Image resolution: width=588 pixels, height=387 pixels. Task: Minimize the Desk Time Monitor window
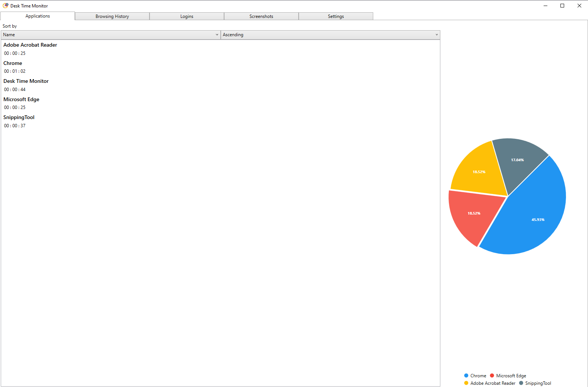click(545, 6)
